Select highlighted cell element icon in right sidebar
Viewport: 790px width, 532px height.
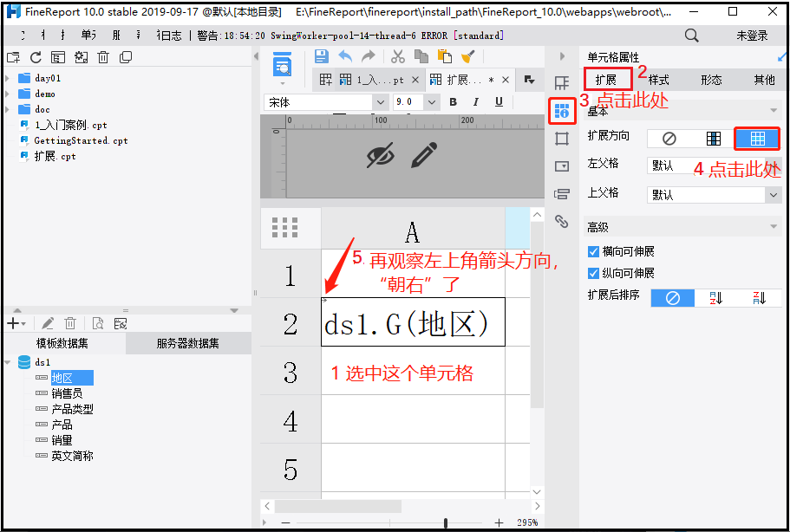click(562, 111)
